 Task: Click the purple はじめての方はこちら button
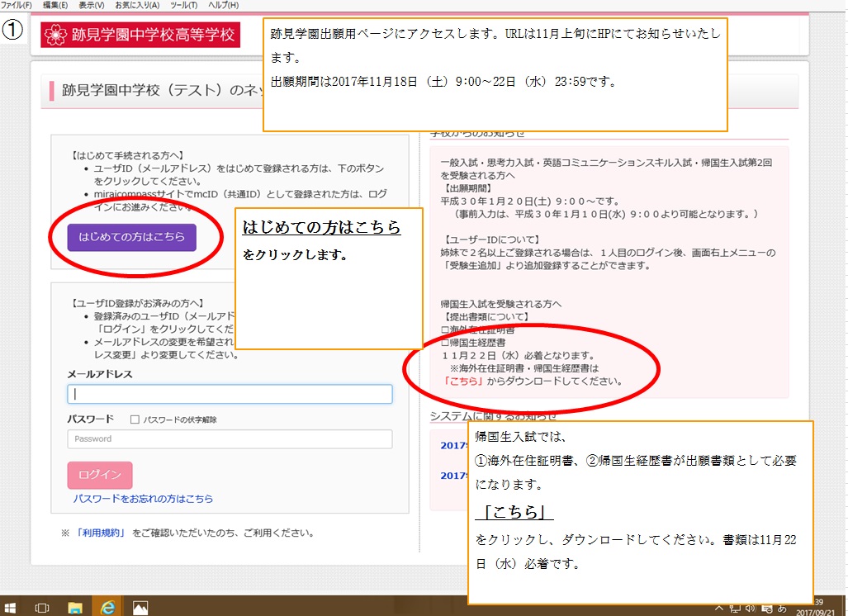coord(132,237)
